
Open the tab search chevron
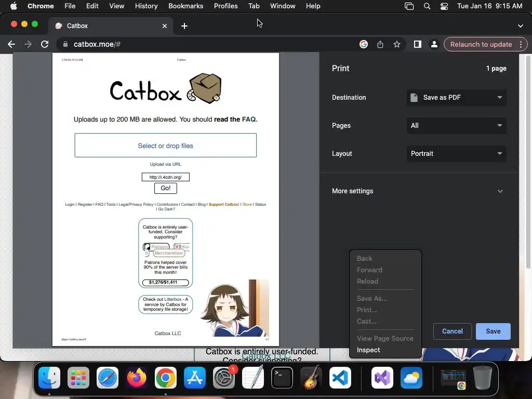(521, 26)
